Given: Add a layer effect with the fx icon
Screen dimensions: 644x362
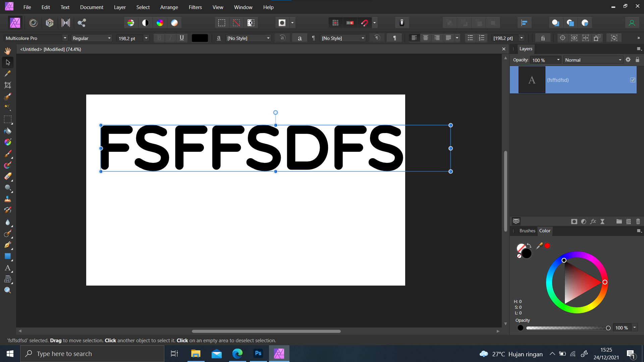Looking at the screenshot, I should coord(593,221).
